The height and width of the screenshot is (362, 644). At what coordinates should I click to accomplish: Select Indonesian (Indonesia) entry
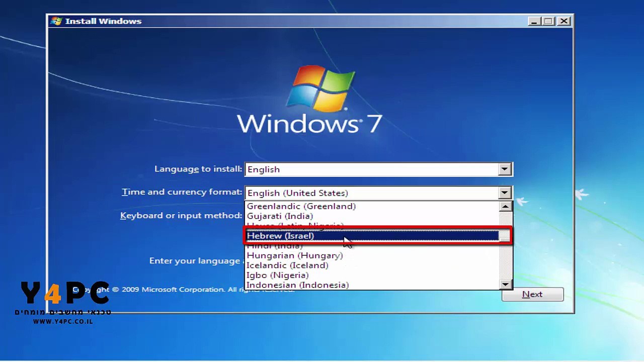click(373, 285)
